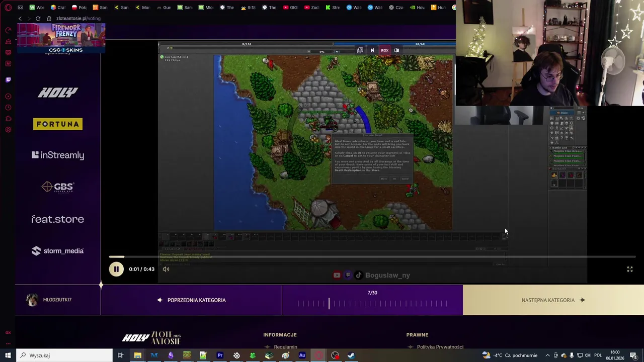Go back with the browser back arrow
The width and height of the screenshot is (644, 362).
[x=20, y=19]
